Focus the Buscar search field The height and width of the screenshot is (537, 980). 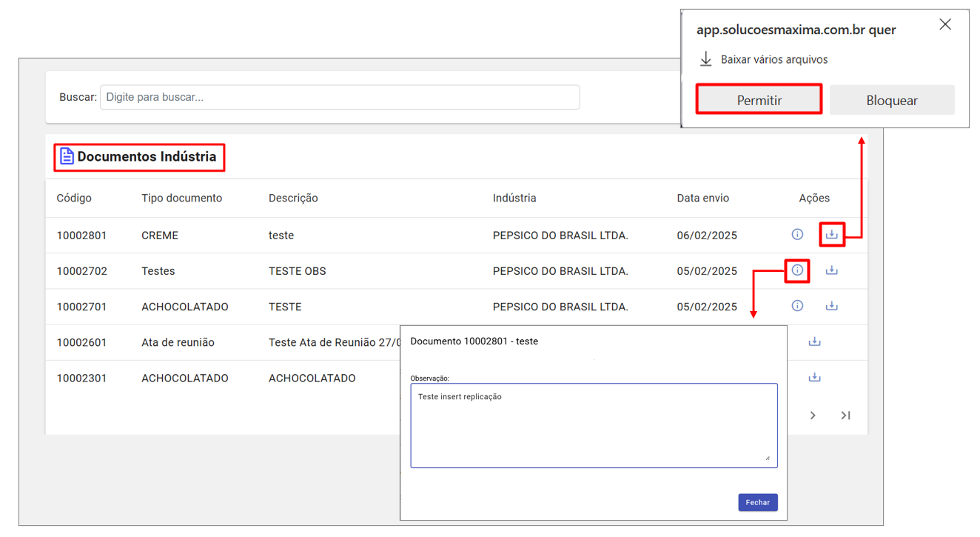(340, 97)
